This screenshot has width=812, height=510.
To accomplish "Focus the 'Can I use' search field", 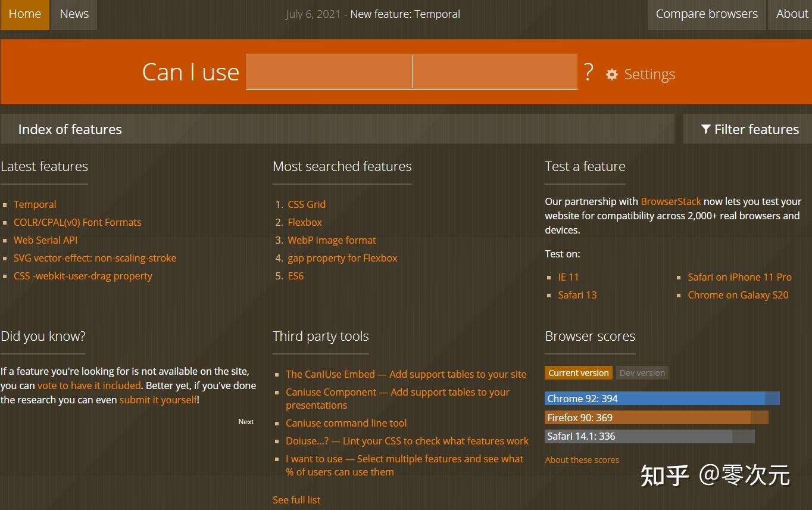I will click(x=411, y=71).
